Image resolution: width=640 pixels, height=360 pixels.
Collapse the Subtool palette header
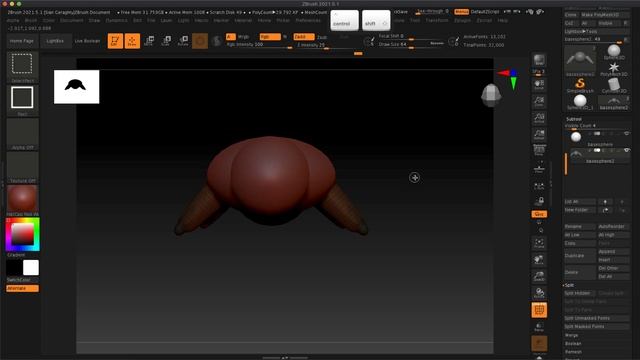[x=573, y=119]
